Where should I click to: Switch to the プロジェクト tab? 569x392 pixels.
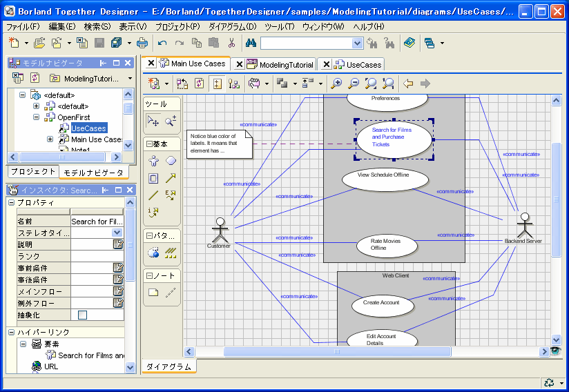point(33,172)
